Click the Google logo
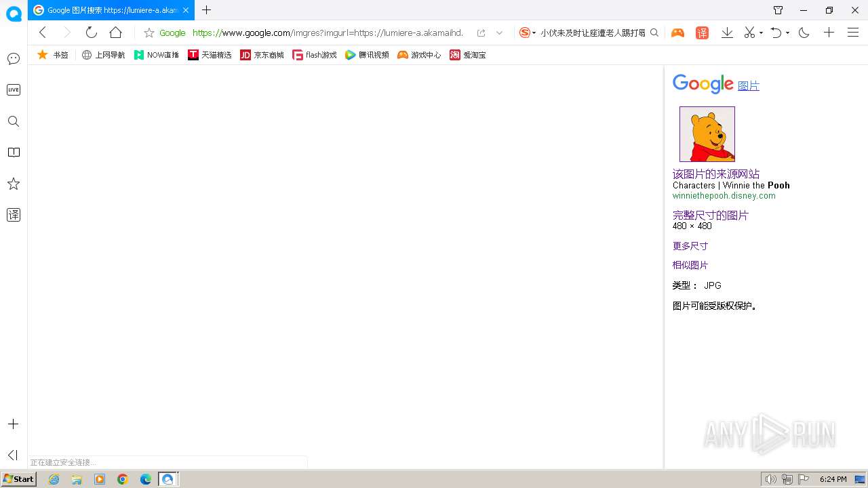Image resolution: width=868 pixels, height=488 pixels. [703, 84]
